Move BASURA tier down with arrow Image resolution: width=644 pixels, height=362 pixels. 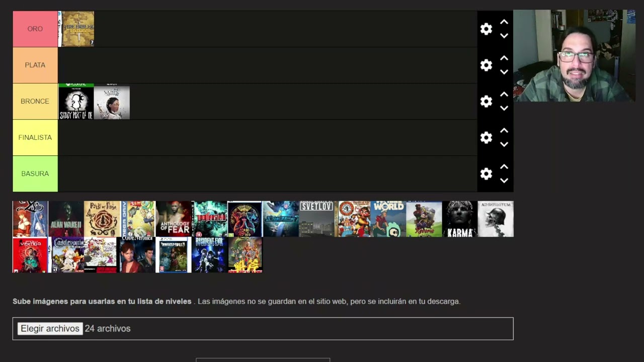(504, 180)
